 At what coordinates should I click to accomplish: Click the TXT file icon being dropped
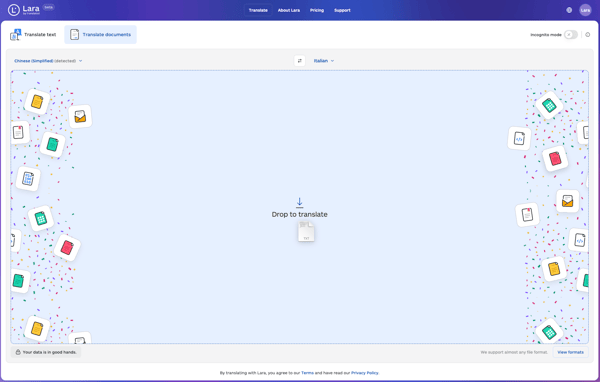306,232
